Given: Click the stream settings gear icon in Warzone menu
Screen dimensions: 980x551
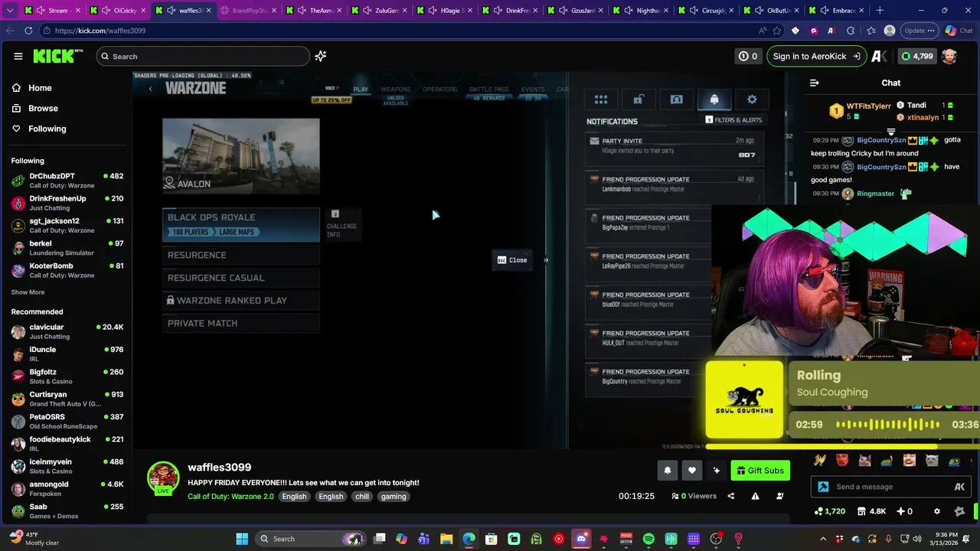Looking at the screenshot, I should pos(752,99).
